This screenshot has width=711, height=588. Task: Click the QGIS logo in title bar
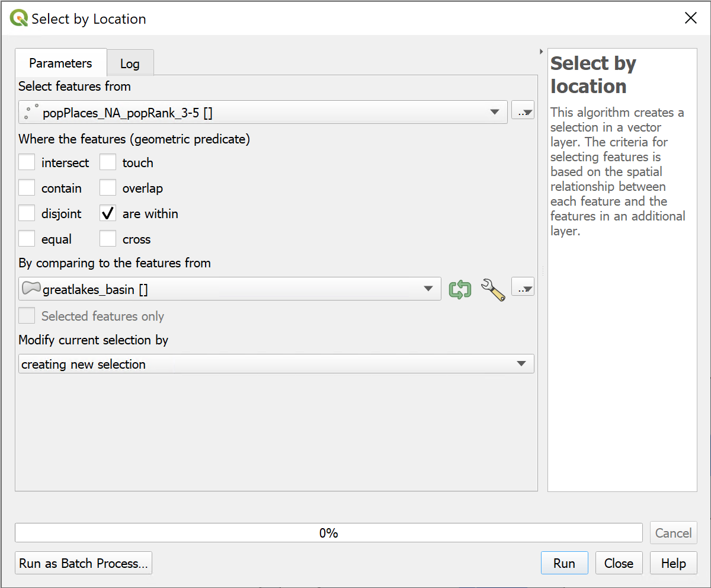[x=19, y=18]
